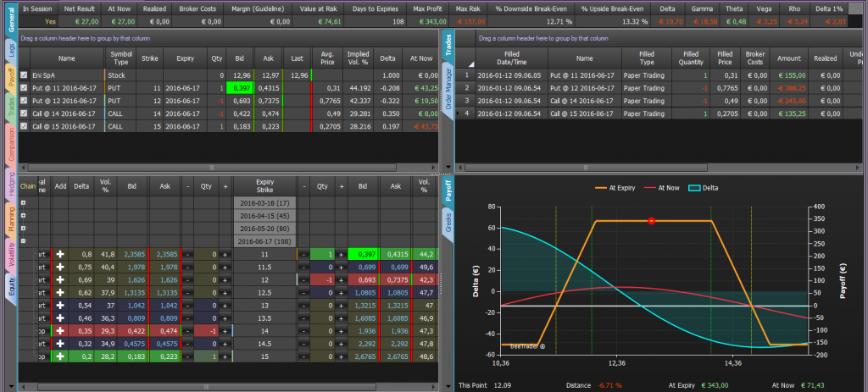
Task: Toggle the At Expiry line in chart legend
Action: click(615, 188)
